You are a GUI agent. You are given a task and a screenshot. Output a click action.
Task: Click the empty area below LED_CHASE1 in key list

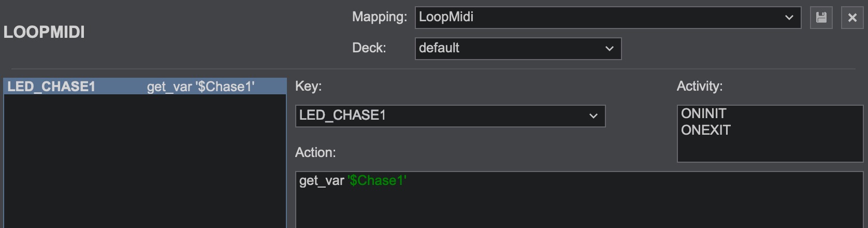click(144, 161)
